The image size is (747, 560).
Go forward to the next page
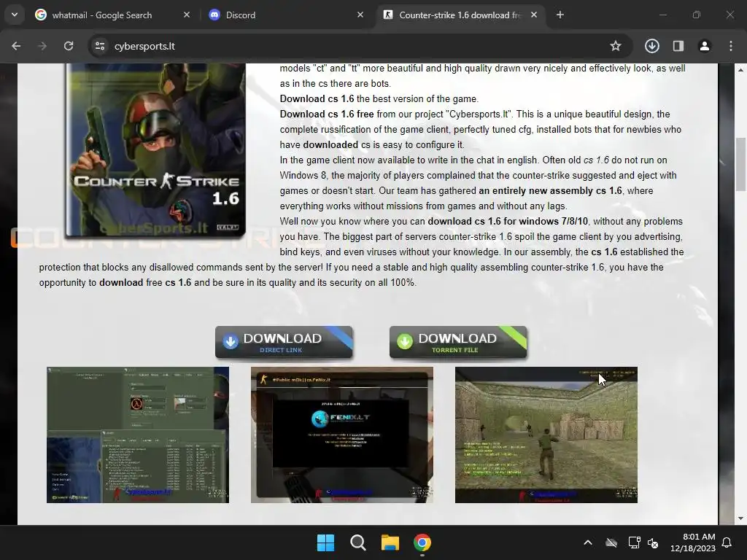pyautogui.click(x=42, y=46)
